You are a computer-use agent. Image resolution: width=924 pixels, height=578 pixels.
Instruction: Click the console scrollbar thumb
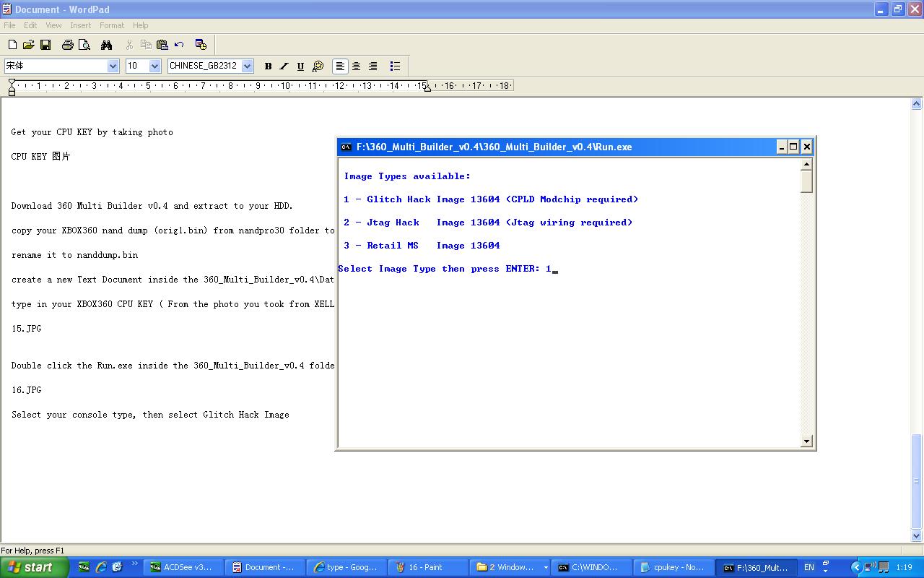807,181
